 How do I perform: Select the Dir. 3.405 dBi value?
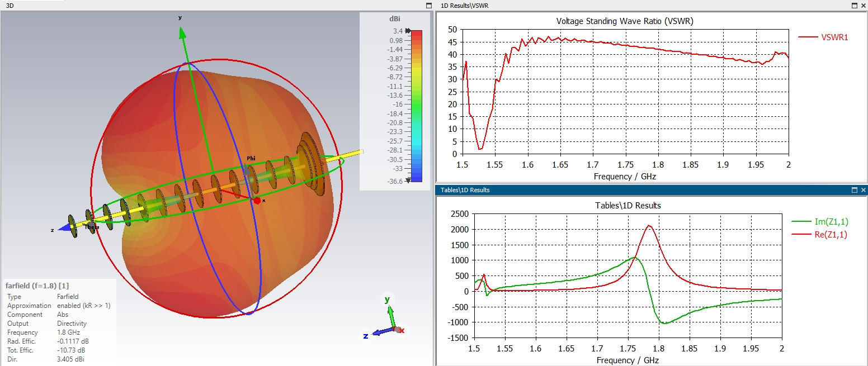(71, 359)
